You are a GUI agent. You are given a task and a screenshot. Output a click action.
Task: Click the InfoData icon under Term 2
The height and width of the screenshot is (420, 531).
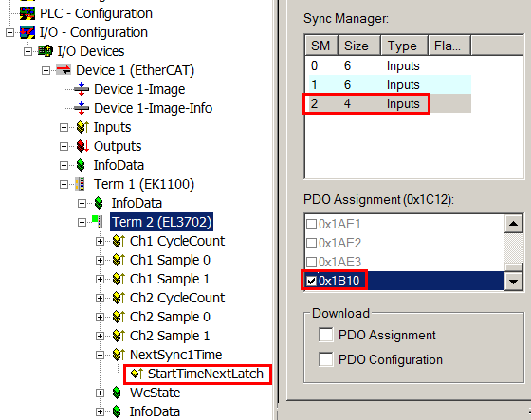117,411
